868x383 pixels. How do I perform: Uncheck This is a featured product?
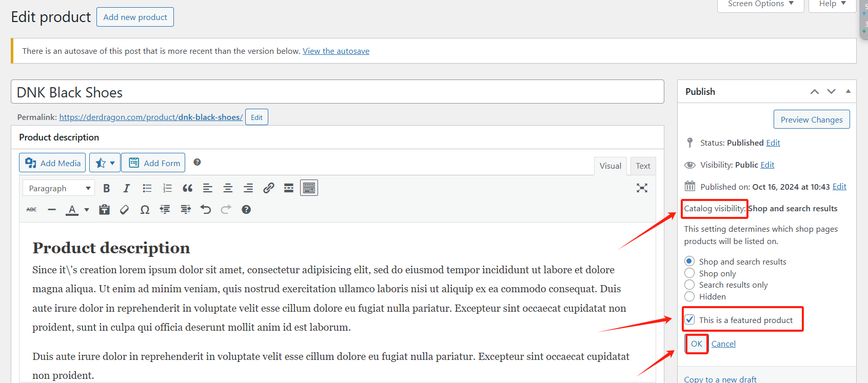coord(690,320)
